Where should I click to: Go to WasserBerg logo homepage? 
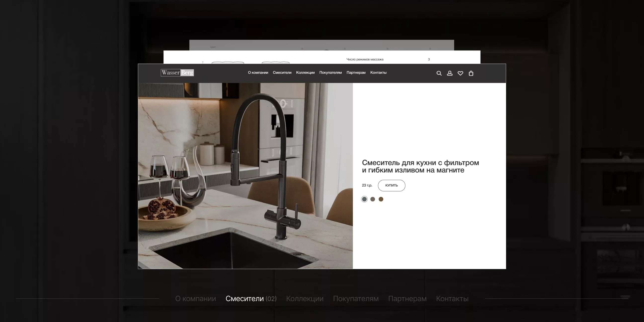click(177, 73)
